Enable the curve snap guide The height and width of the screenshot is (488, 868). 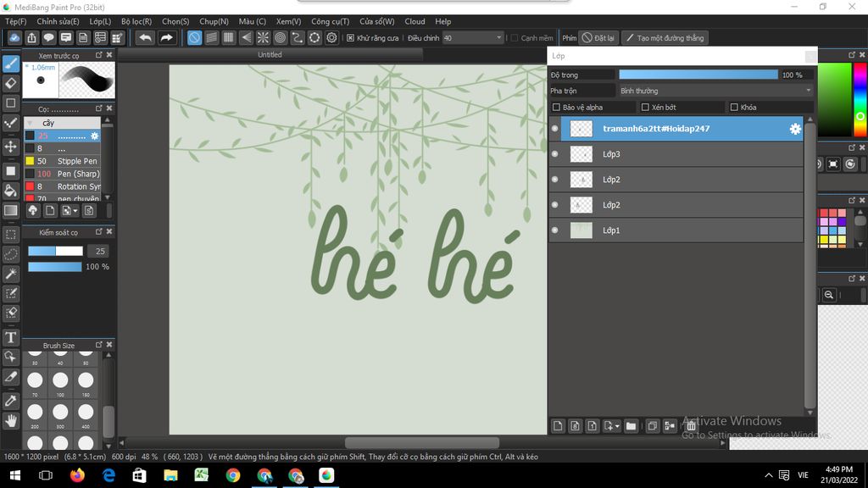298,37
